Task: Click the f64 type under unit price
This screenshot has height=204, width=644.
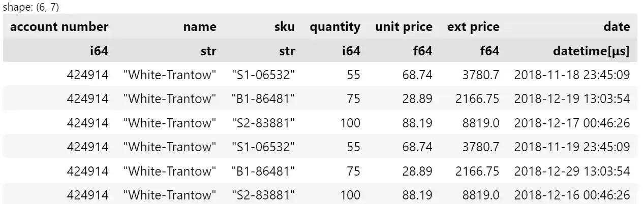Action: 422,51
